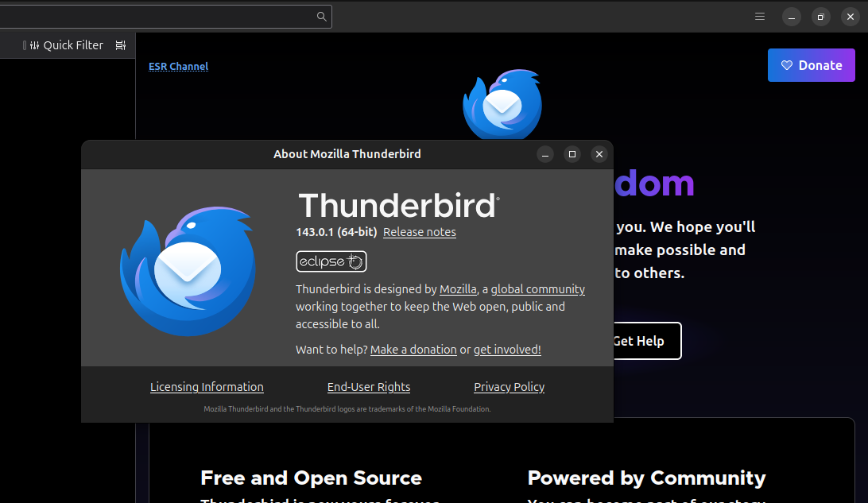The image size is (868, 503).
Task: Open message list display options icon
Action: (x=120, y=45)
